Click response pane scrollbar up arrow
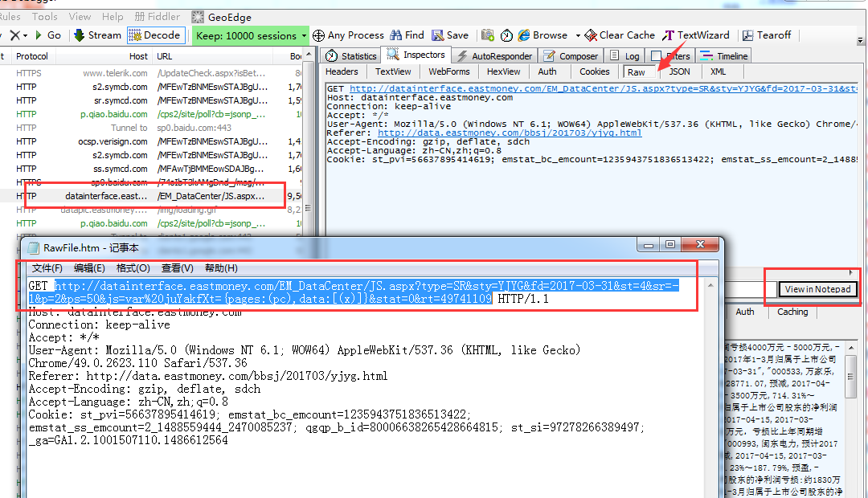The height and width of the screenshot is (498, 868). (x=851, y=348)
